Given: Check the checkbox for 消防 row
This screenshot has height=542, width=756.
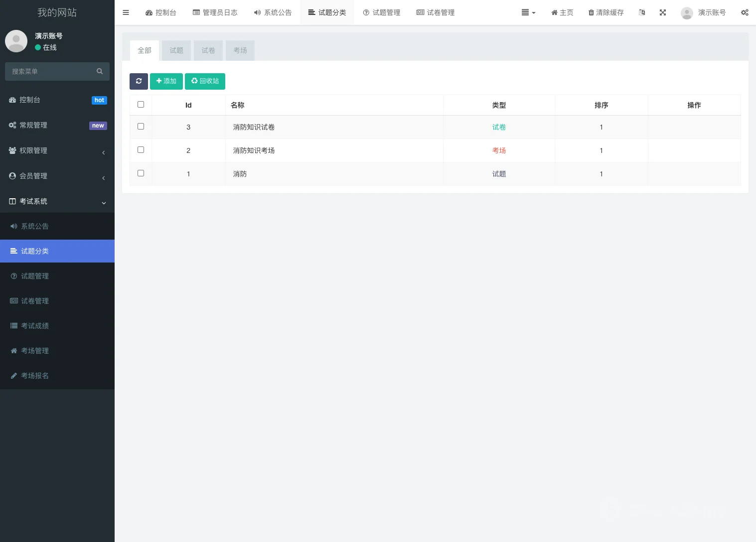Looking at the screenshot, I should pyautogui.click(x=141, y=173).
